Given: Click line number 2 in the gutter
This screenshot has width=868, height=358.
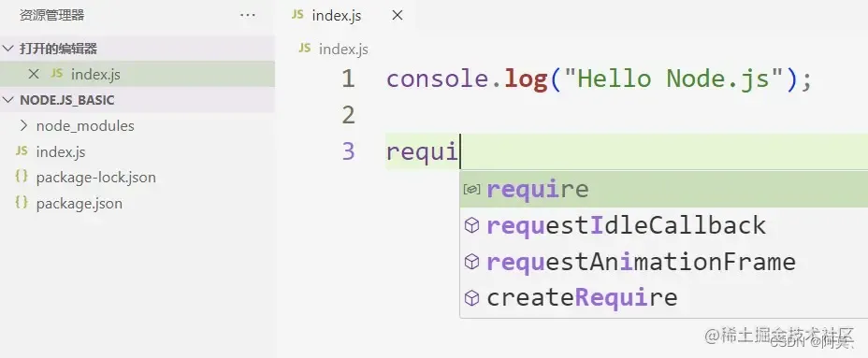Looking at the screenshot, I should tap(348, 115).
